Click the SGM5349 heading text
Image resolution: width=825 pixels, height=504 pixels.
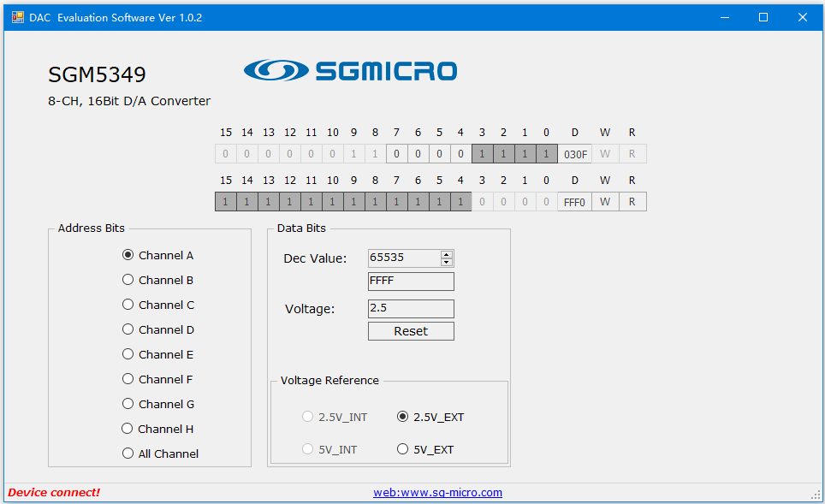point(97,74)
